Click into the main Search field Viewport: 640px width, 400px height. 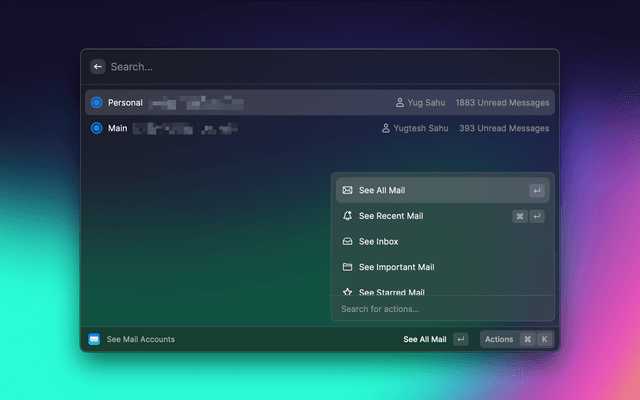(x=300, y=67)
